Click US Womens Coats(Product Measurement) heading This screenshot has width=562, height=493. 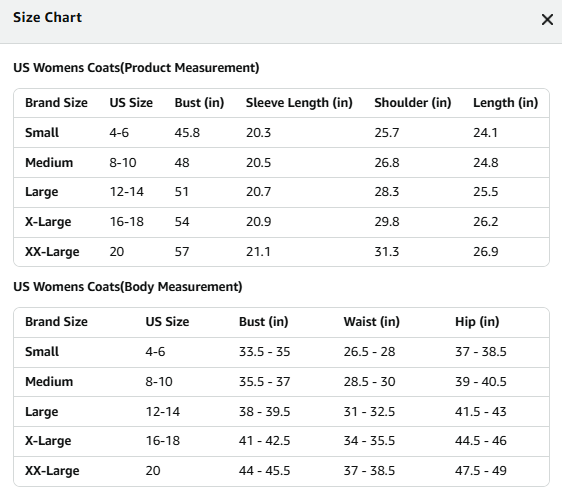coord(136,67)
